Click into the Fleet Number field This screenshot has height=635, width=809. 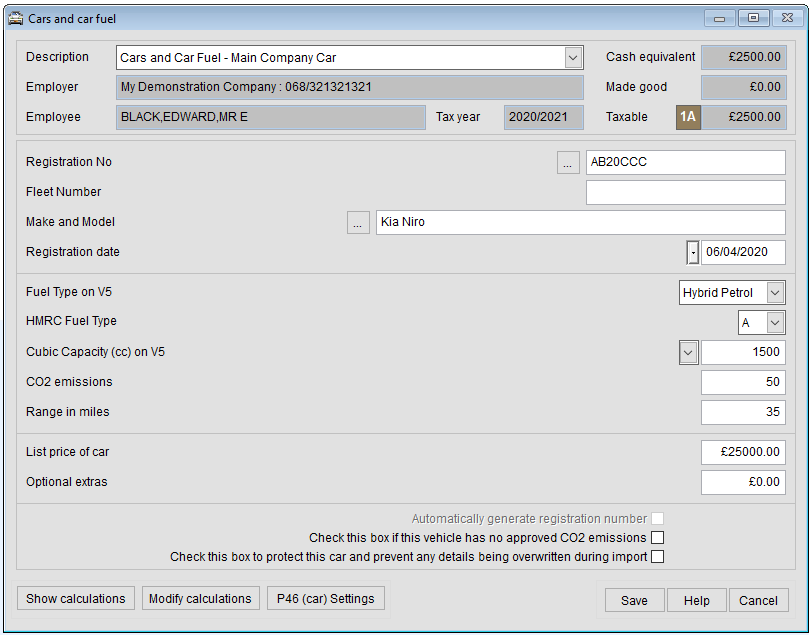[685, 191]
